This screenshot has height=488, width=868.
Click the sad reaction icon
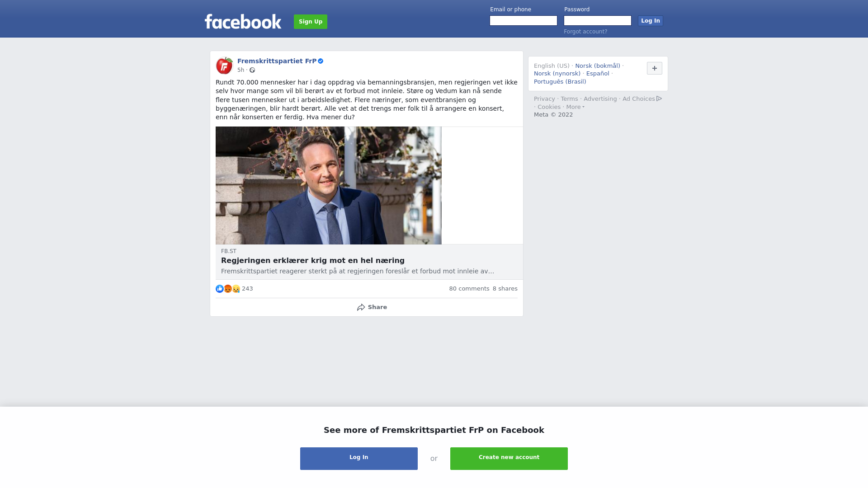(236, 289)
